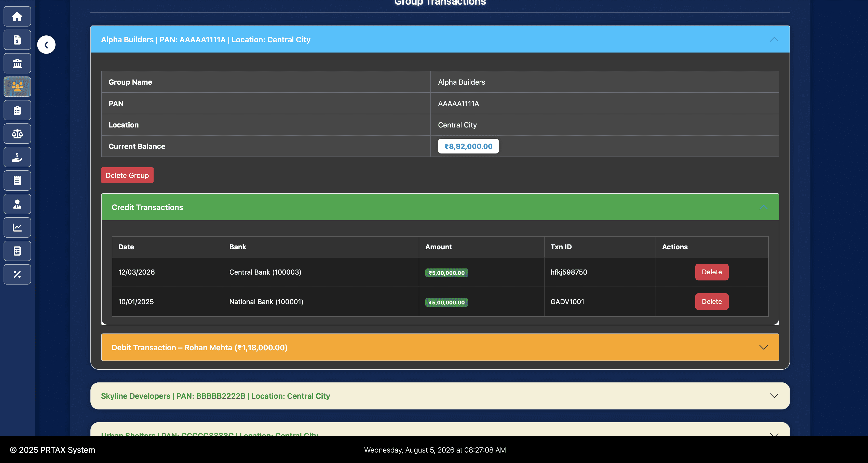Open the percent sidebar icon

click(17, 274)
